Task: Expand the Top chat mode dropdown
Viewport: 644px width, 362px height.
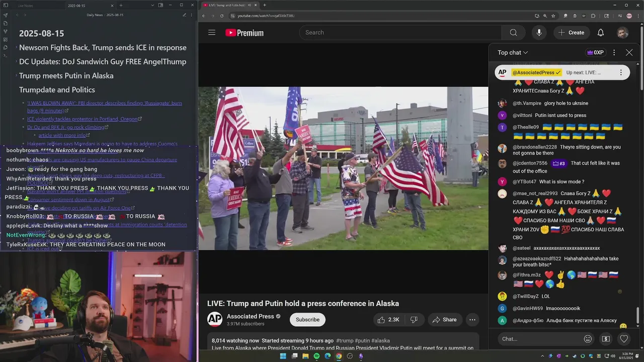Action: 513,52
